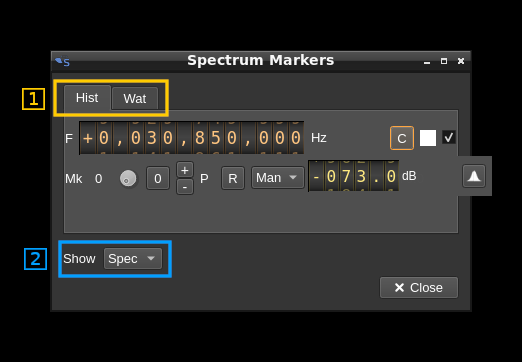Screen dimensions: 522x362
Task: Remove marker with minus button
Action: click(x=185, y=187)
